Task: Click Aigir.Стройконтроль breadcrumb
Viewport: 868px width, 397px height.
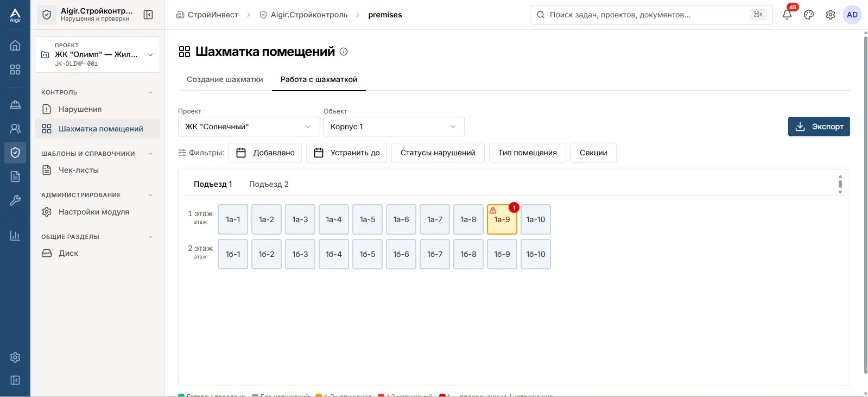Action: 303,15
